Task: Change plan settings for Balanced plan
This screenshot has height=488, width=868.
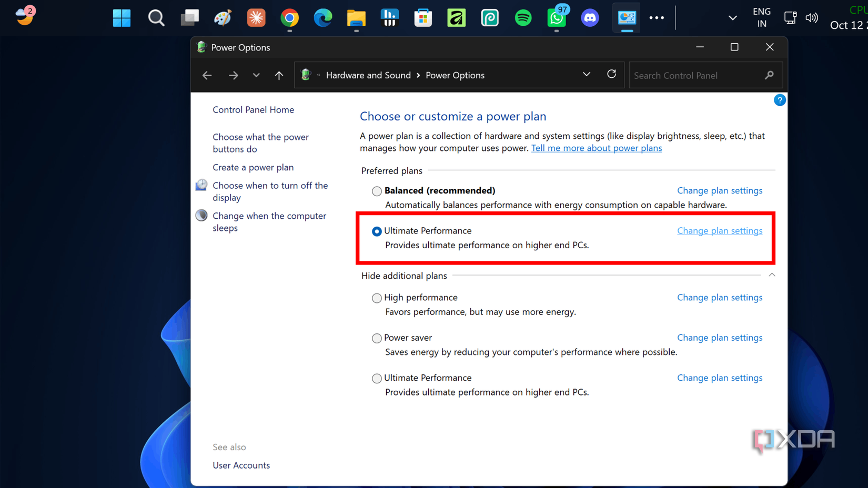Action: (720, 190)
